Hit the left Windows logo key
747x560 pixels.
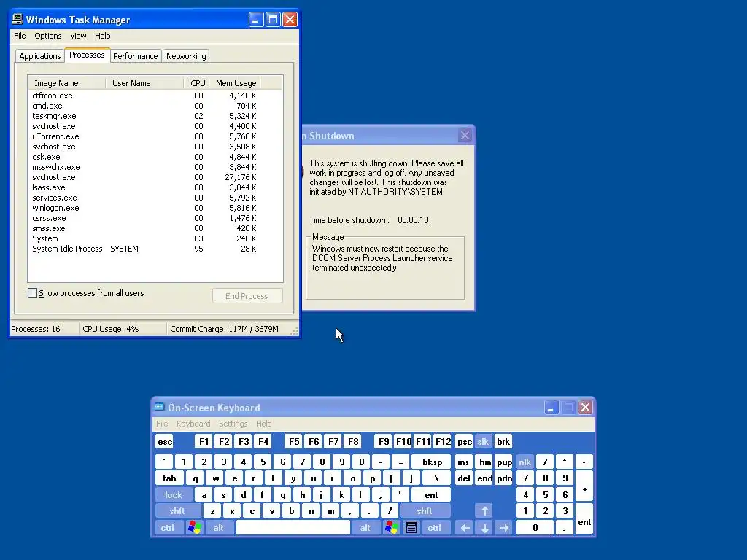point(194,527)
